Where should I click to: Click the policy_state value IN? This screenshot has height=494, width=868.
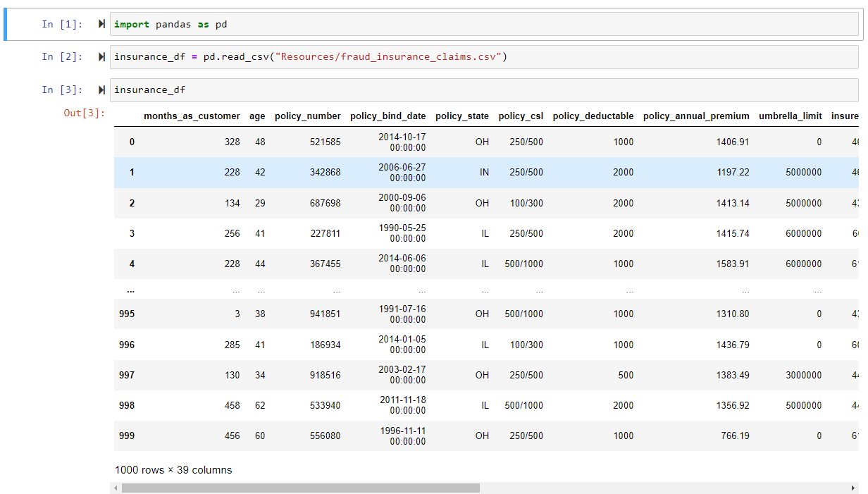pyautogui.click(x=484, y=172)
